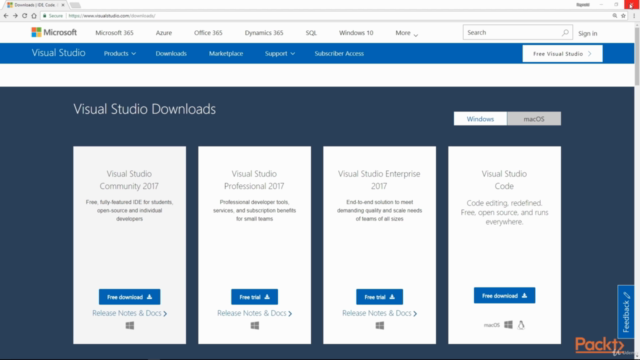Select the Windows platform toggle
Screen dimensions: 640x360
pos(480,119)
